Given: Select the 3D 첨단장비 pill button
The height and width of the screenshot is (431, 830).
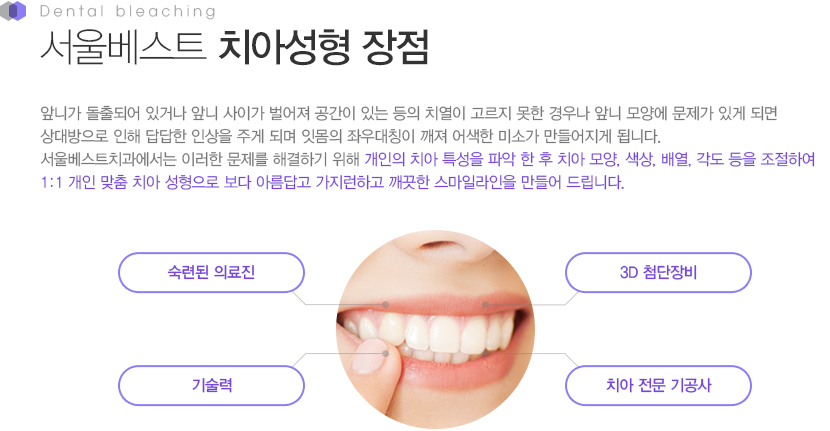Looking at the screenshot, I should (658, 273).
